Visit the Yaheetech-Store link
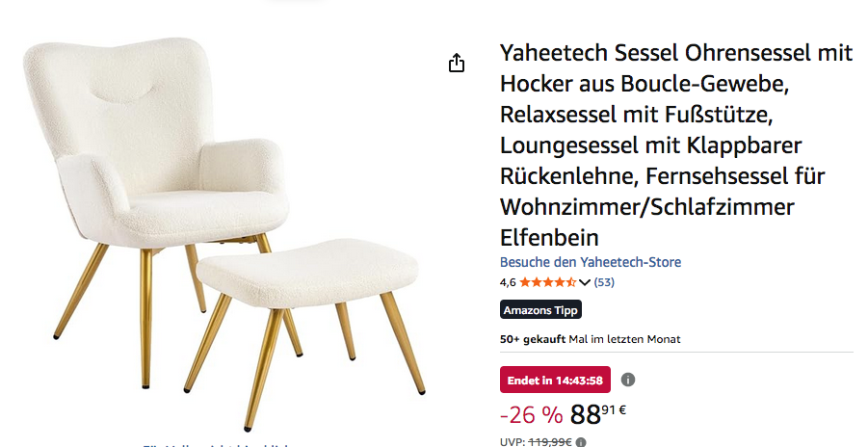The width and height of the screenshot is (868, 447). pyautogui.click(x=591, y=262)
